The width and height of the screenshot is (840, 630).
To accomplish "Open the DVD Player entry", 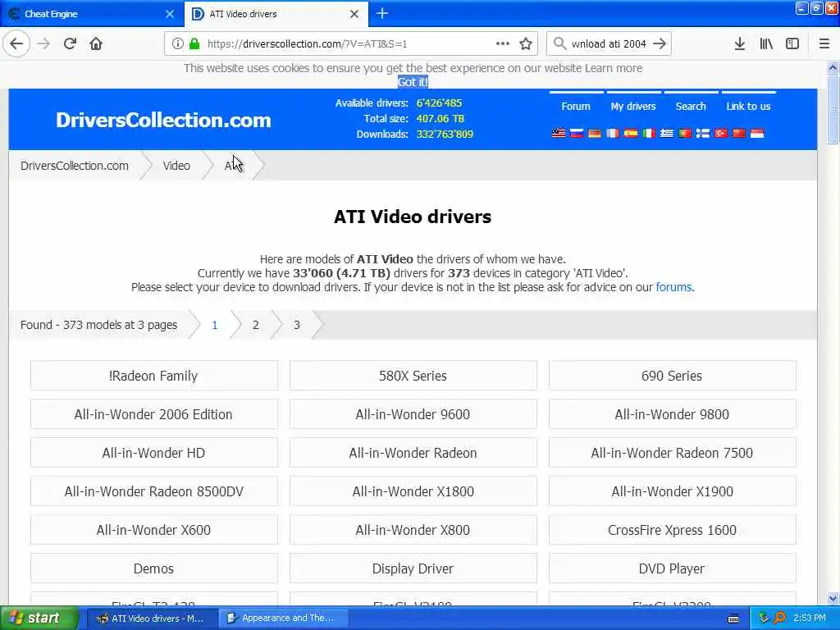I will 672,568.
